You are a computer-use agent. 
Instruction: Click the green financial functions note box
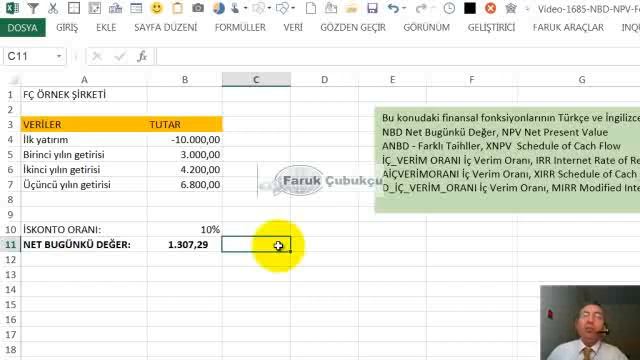[x=507, y=160]
